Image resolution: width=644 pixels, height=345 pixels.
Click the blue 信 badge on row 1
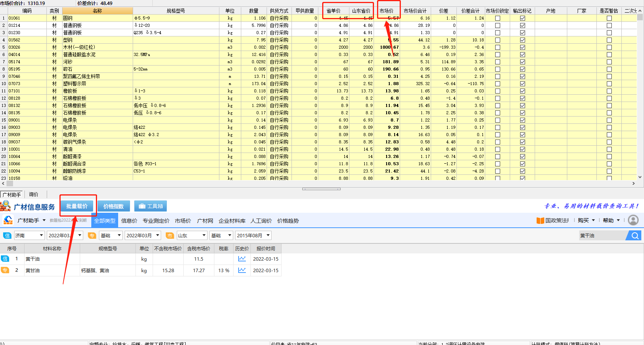coord(5,259)
